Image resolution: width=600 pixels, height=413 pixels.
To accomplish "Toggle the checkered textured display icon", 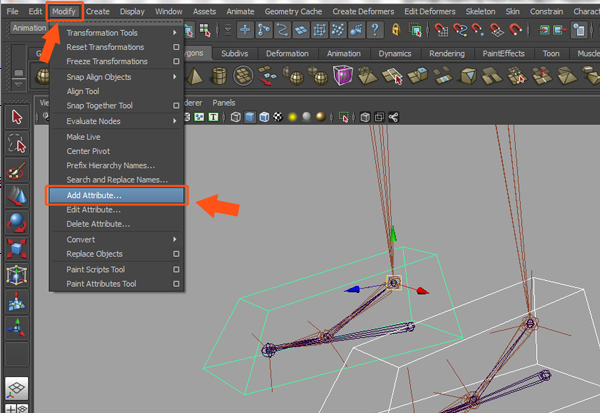I will pyautogui.click(x=278, y=117).
